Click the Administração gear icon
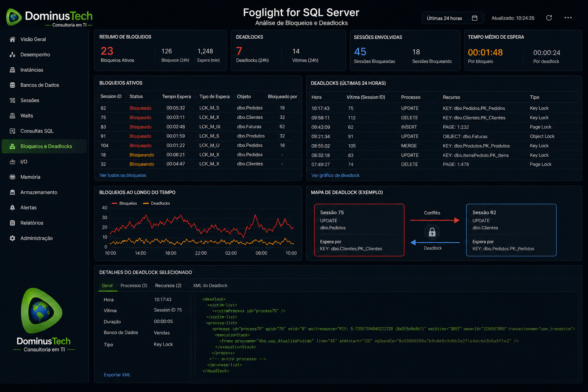 pos(12,238)
